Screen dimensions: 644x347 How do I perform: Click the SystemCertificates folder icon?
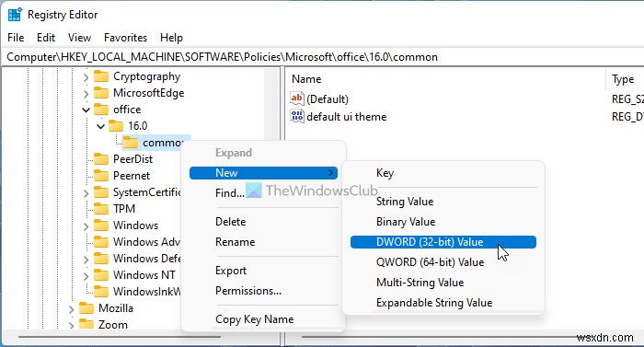[x=101, y=192]
